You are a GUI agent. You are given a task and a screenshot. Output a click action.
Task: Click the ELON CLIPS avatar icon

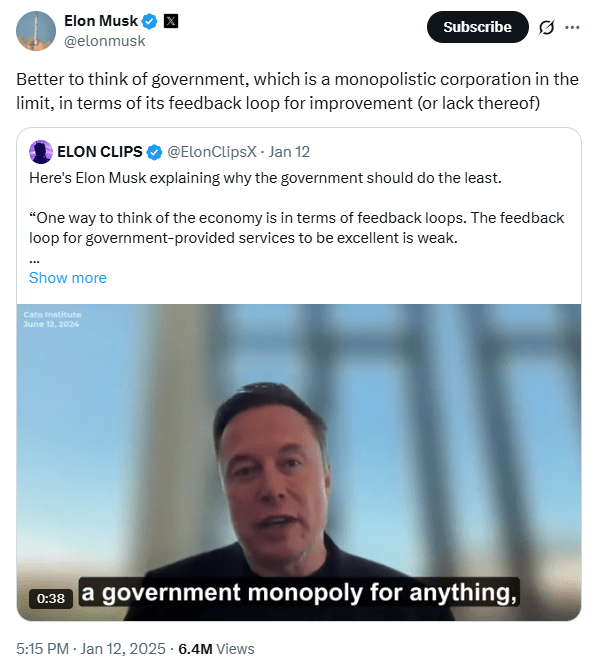tap(41, 152)
